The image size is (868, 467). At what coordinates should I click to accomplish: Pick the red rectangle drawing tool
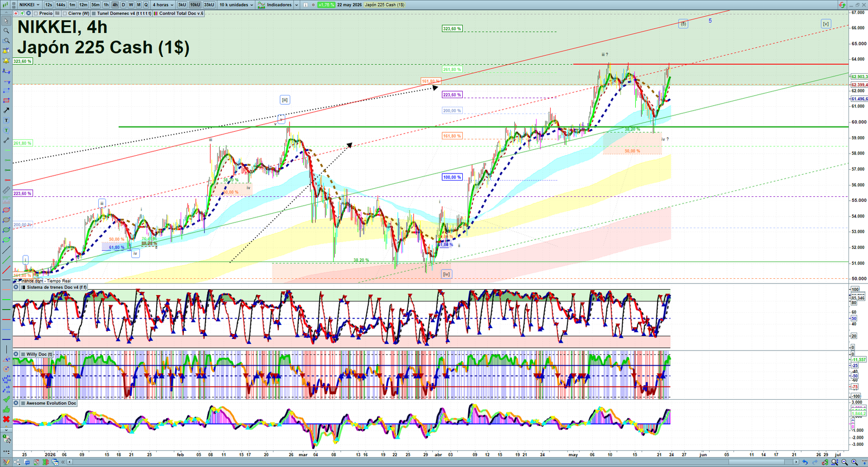coord(6,101)
